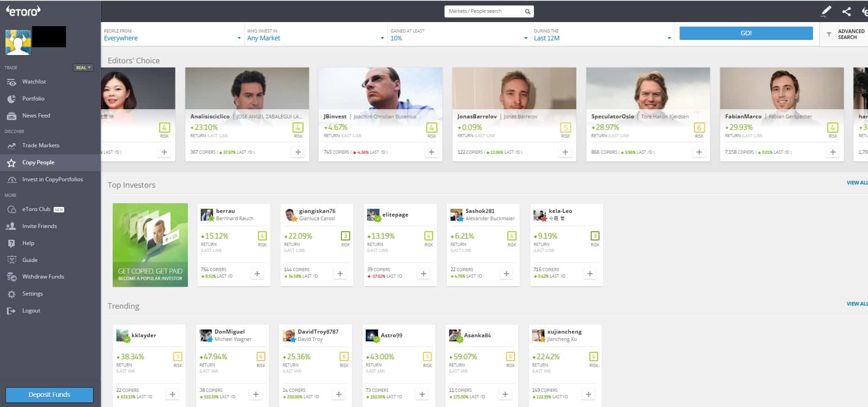Click the search magnifier icon

pos(527,11)
